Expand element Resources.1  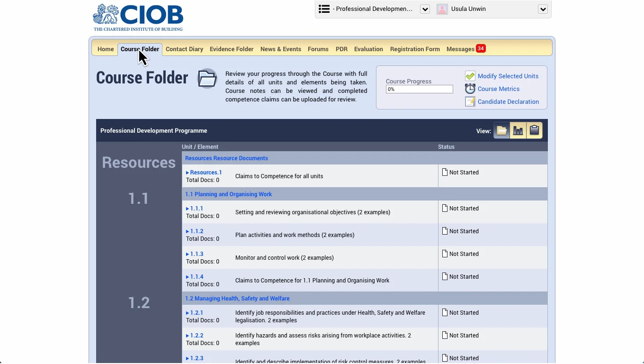204,173
